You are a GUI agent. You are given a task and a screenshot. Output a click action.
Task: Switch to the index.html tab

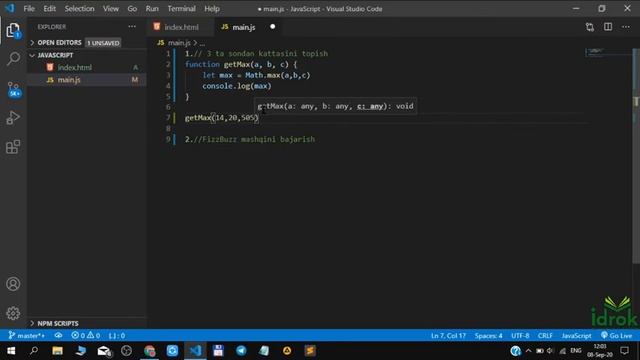tap(180, 27)
